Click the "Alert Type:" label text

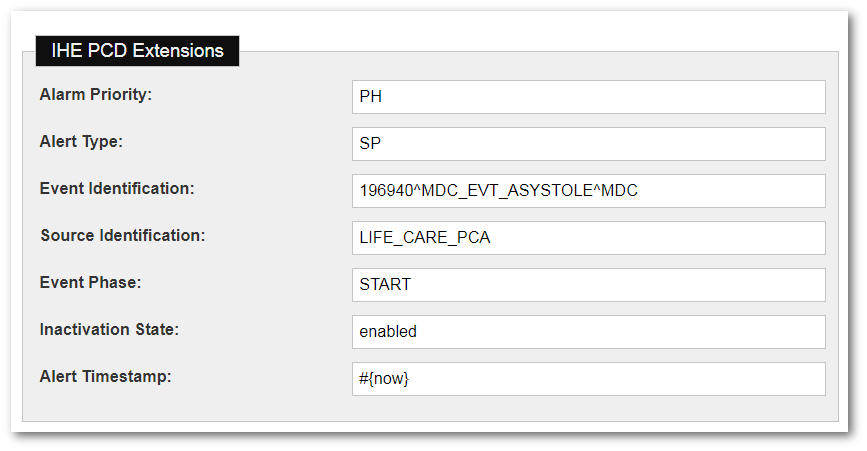[x=81, y=142]
